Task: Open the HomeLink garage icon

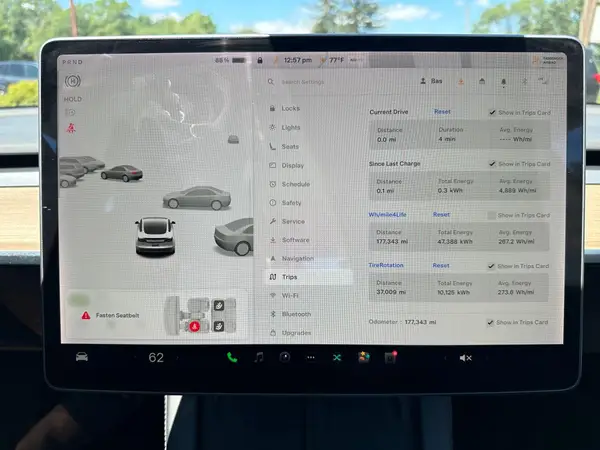Action: pos(482,81)
